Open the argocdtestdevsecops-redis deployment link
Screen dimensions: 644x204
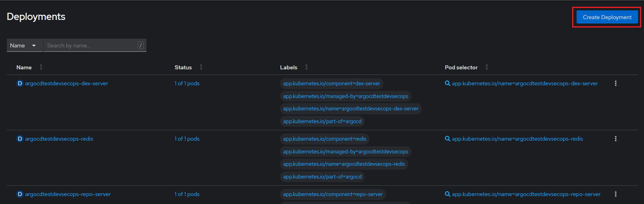tap(59, 139)
